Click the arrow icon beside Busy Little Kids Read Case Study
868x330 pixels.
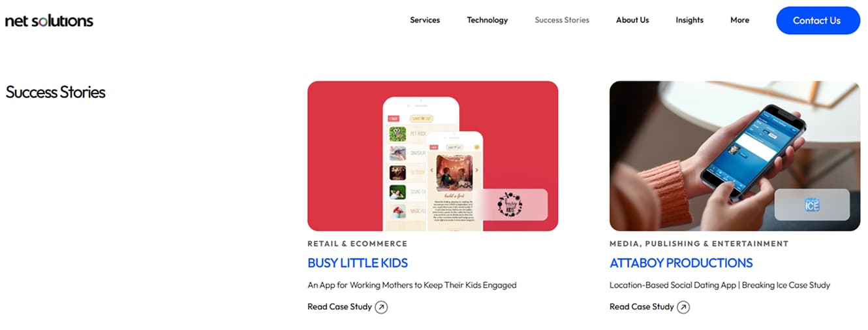coord(381,307)
